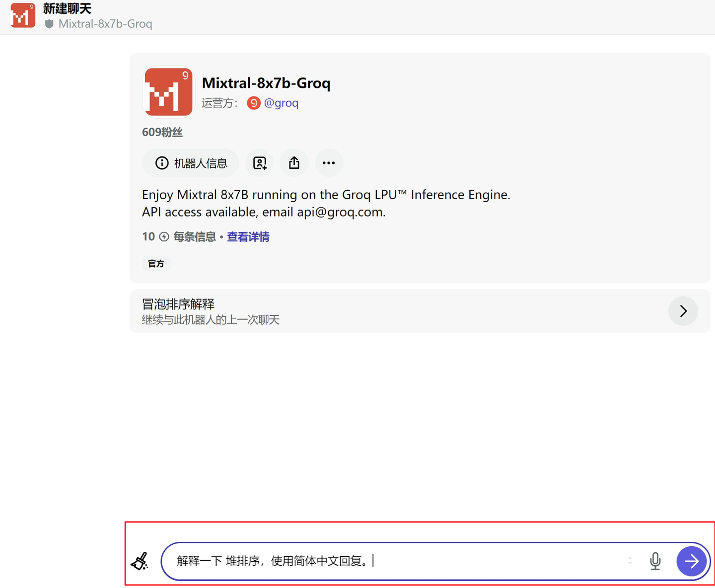Click the Mixtral-8x7b-Groq bot avatar
The image size is (715, 588).
pyautogui.click(x=168, y=92)
